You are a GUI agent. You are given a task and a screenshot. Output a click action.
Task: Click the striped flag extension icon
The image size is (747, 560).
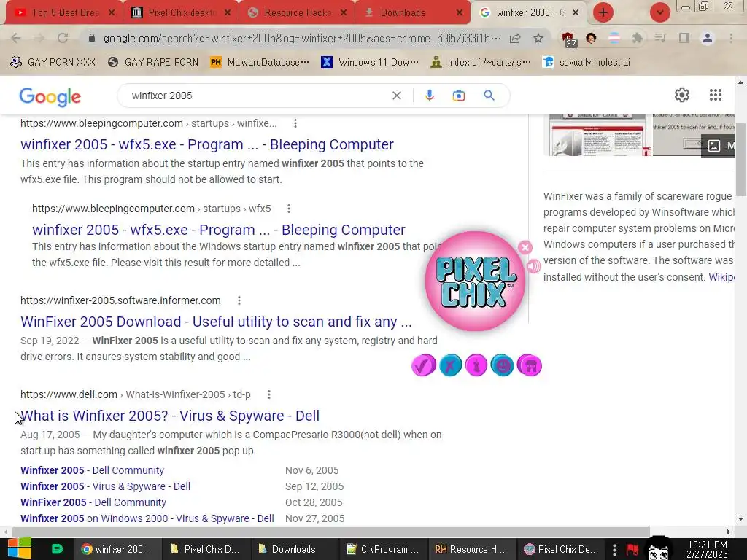point(614,38)
